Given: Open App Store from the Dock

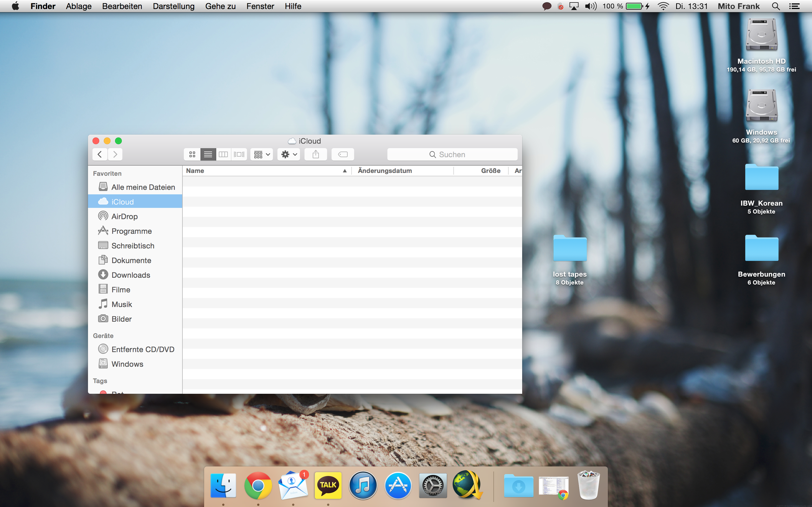Looking at the screenshot, I should pos(398,485).
